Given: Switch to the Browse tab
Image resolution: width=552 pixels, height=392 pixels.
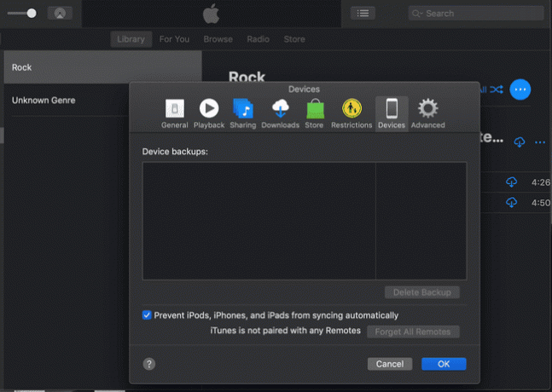Looking at the screenshot, I should tap(218, 39).
